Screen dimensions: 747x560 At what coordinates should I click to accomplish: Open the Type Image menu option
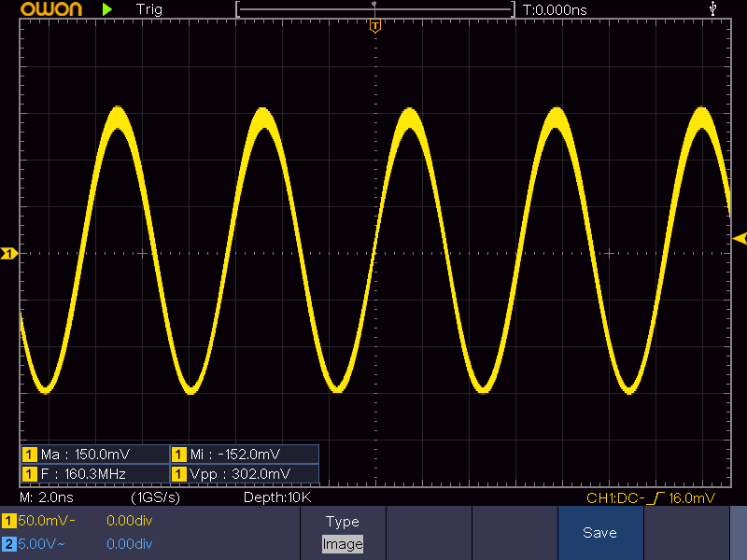[343, 533]
